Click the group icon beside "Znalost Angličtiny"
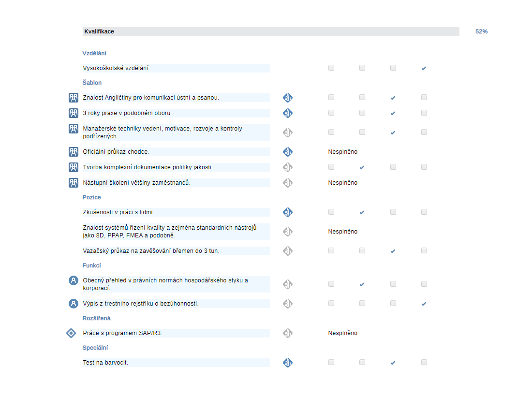 click(74, 98)
